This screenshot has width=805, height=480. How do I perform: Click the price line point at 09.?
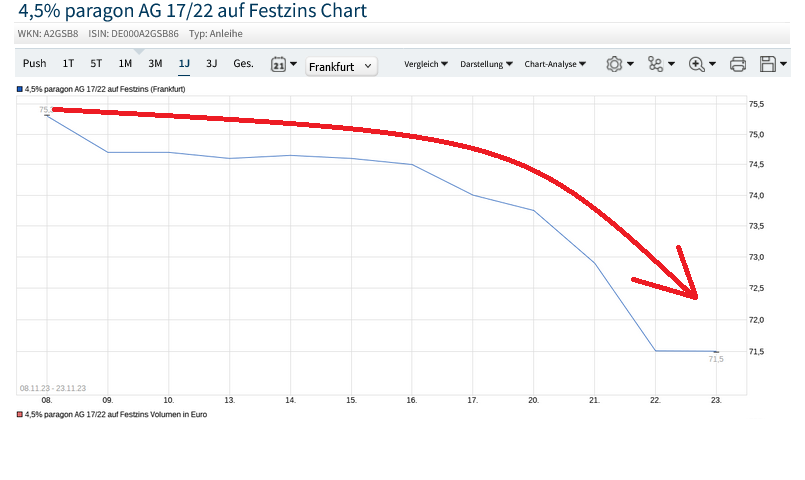pyautogui.click(x=108, y=152)
